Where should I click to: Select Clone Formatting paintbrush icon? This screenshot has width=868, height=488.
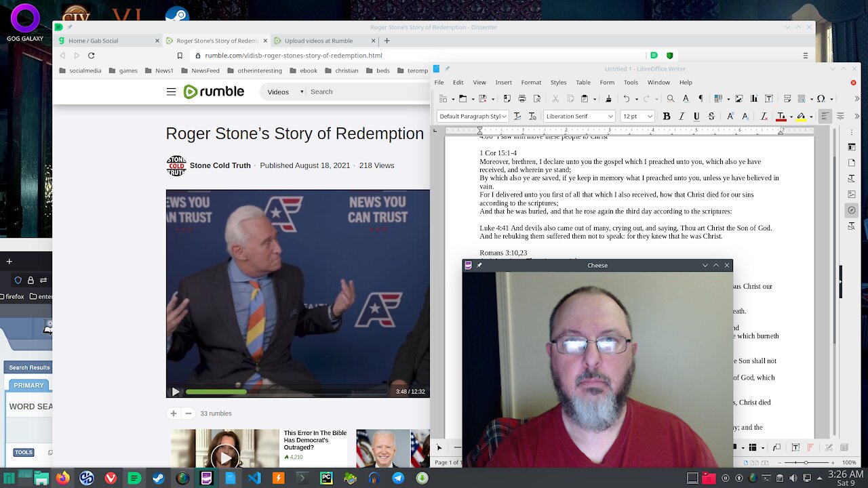pos(608,99)
